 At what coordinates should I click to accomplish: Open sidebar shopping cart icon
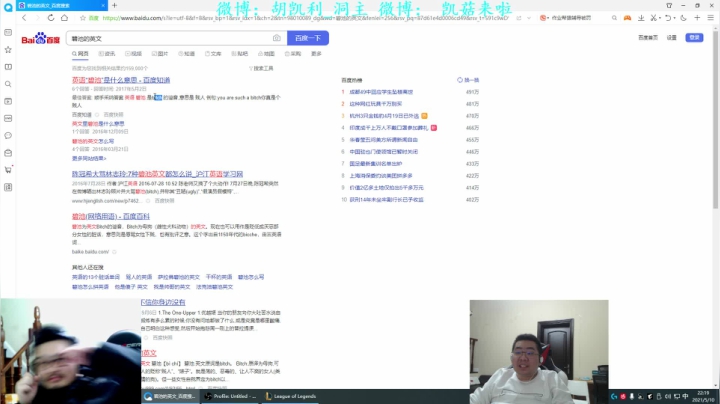8,170
